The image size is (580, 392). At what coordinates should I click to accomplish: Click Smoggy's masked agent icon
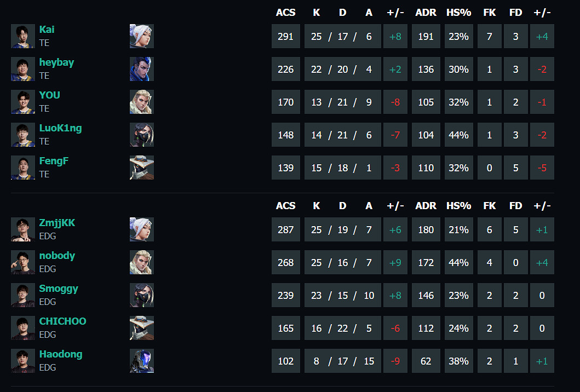click(x=142, y=295)
